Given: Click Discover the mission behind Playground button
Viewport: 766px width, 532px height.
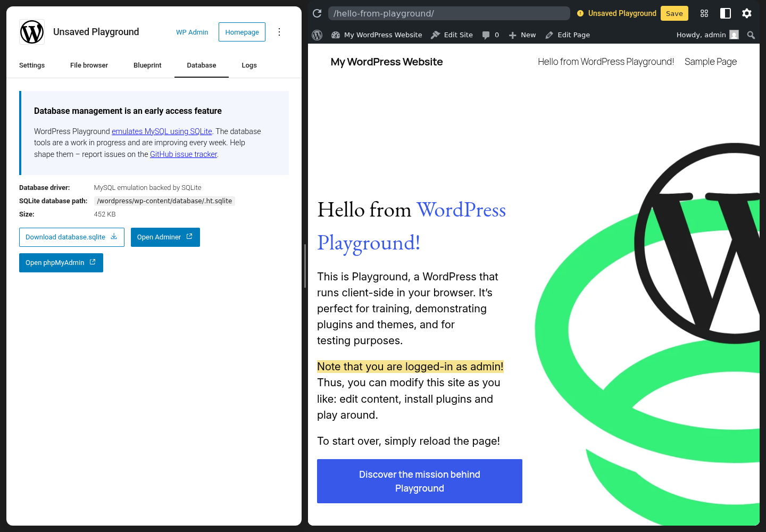Looking at the screenshot, I should (420, 481).
